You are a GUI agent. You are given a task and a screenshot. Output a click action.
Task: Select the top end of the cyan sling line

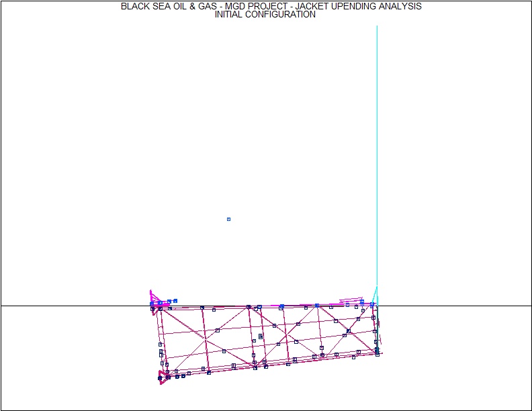point(377,27)
